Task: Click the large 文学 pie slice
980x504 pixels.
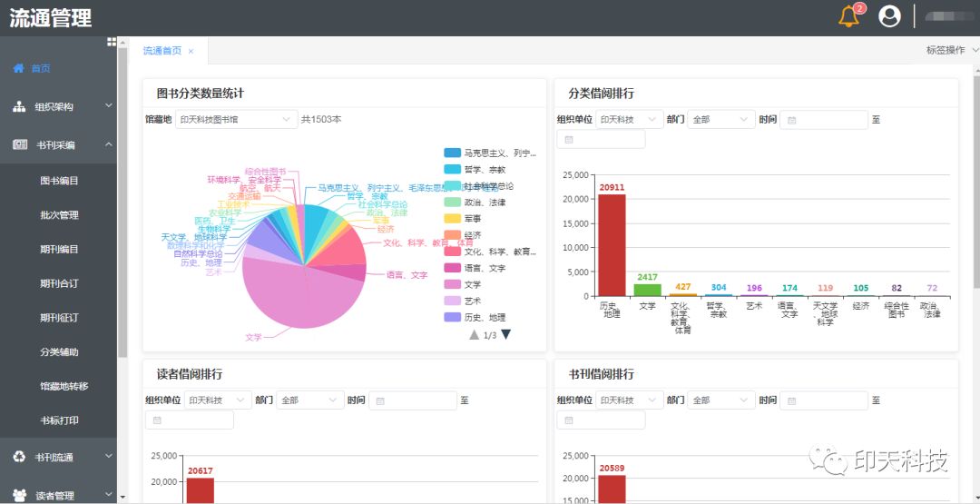Action: click(300, 294)
